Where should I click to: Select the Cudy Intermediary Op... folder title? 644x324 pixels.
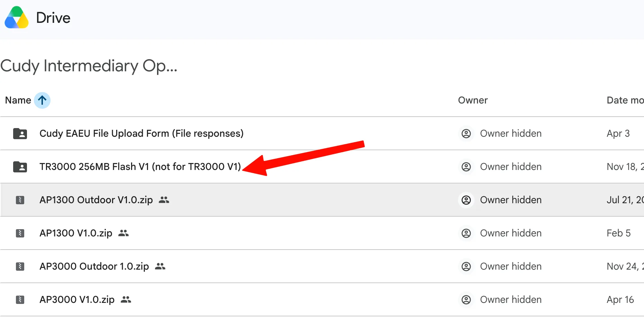89,66
